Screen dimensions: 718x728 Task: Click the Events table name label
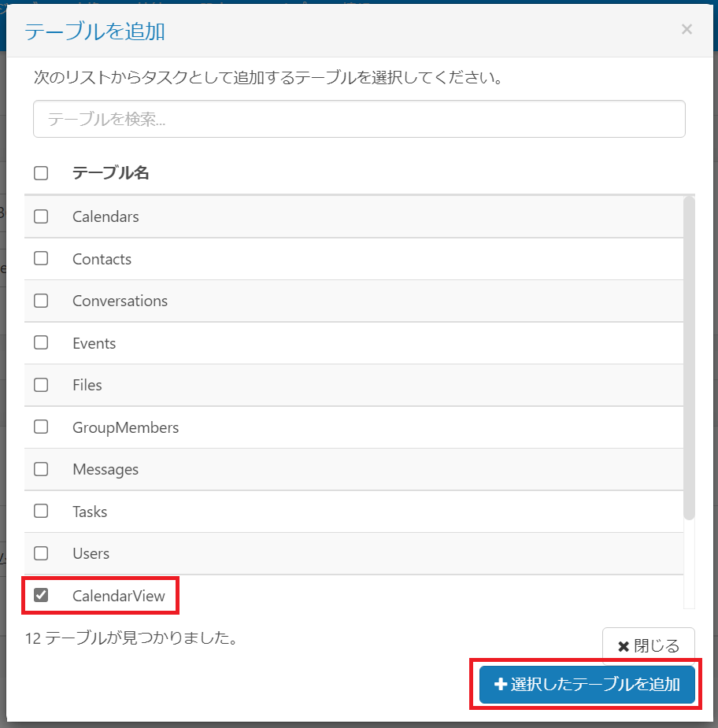tap(94, 343)
